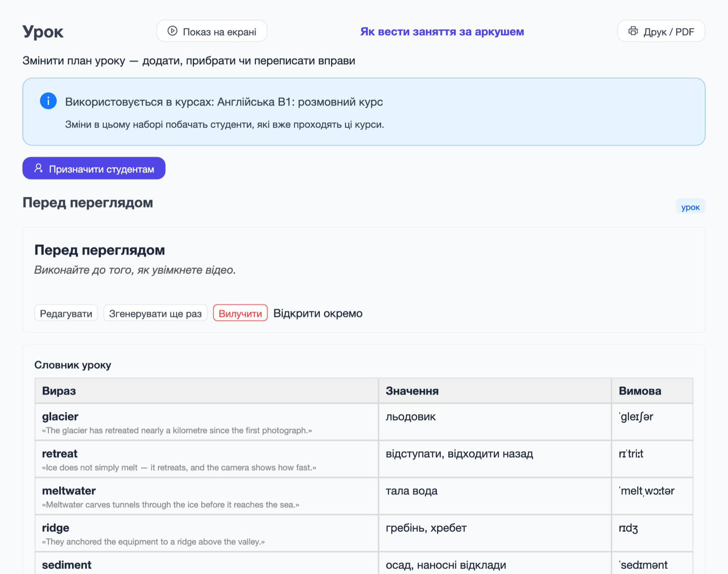The height and width of the screenshot is (574, 728).
Task: Click the pronunciation rɪdʒ
Action: [628, 528]
